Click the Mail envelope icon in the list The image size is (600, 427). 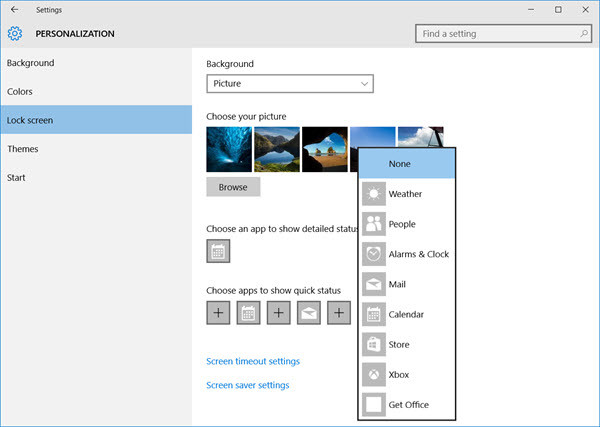pos(374,284)
